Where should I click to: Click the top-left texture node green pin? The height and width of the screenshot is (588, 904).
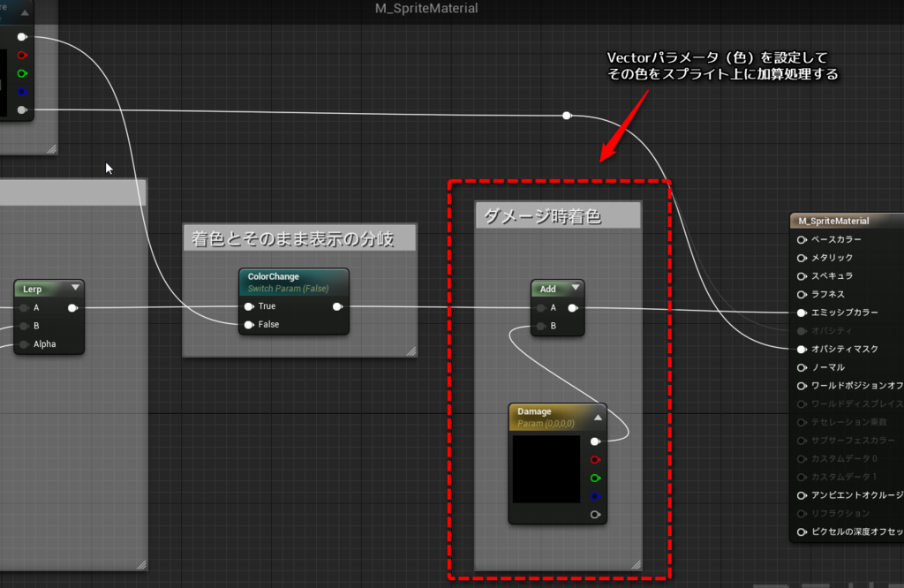point(22,74)
